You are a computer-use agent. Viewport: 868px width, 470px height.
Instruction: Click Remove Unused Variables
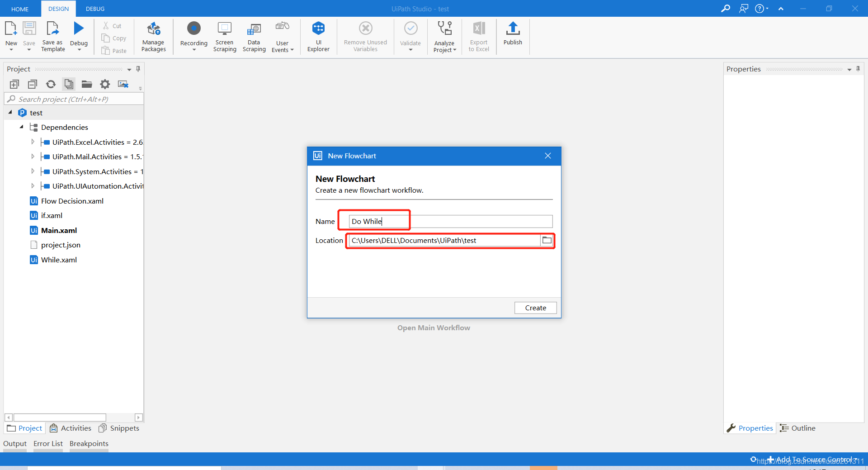[x=365, y=37]
